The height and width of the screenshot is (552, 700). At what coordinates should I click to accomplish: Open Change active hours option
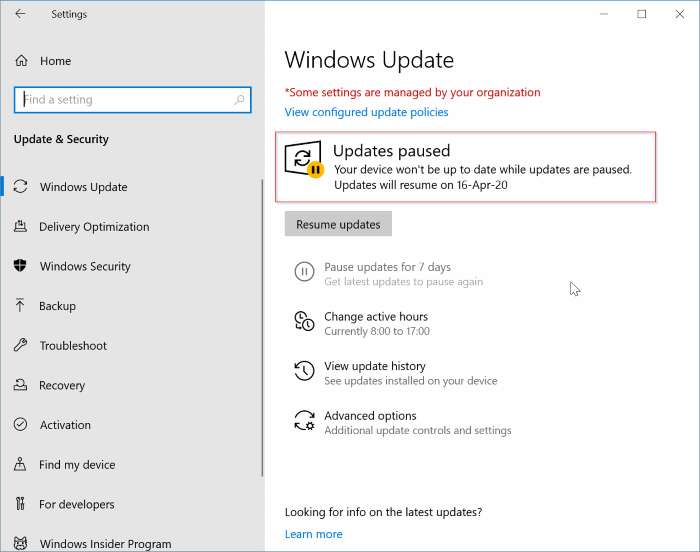pos(376,317)
